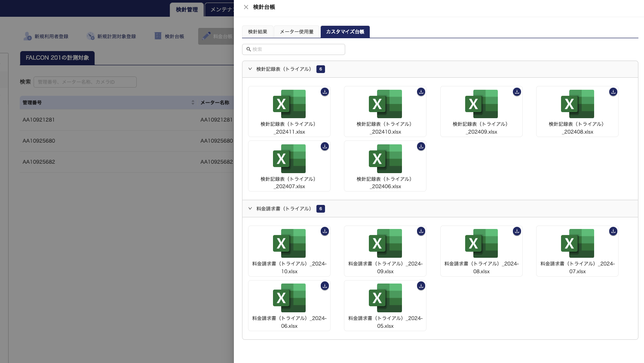Click file name 検針記録表（トライアル）_202408.xlsx

pos(577,128)
